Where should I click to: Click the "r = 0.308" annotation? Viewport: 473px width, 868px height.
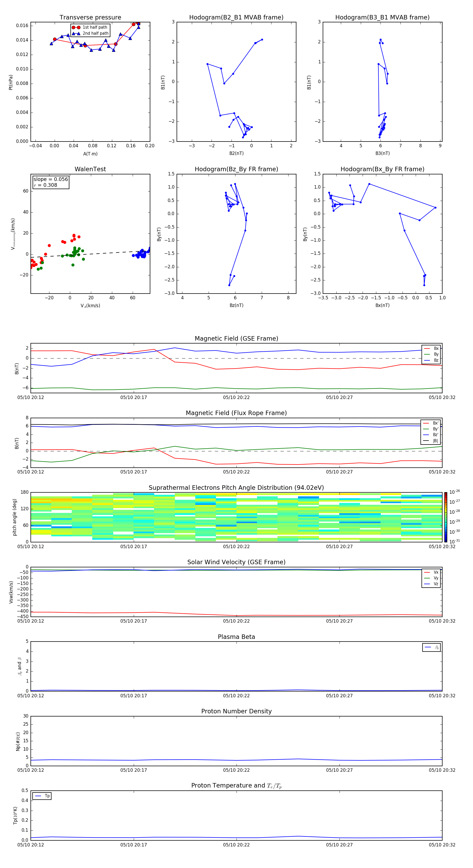coord(45,185)
